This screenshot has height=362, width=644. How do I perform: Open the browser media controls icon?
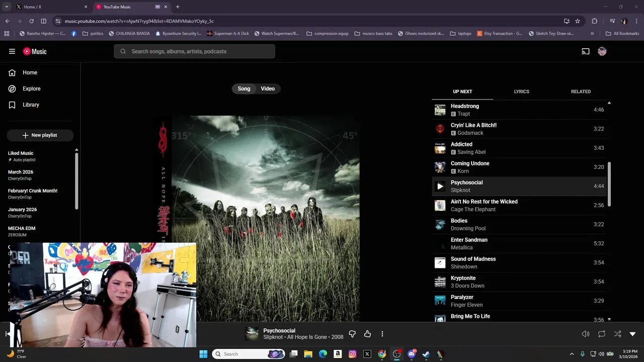(x=612, y=21)
